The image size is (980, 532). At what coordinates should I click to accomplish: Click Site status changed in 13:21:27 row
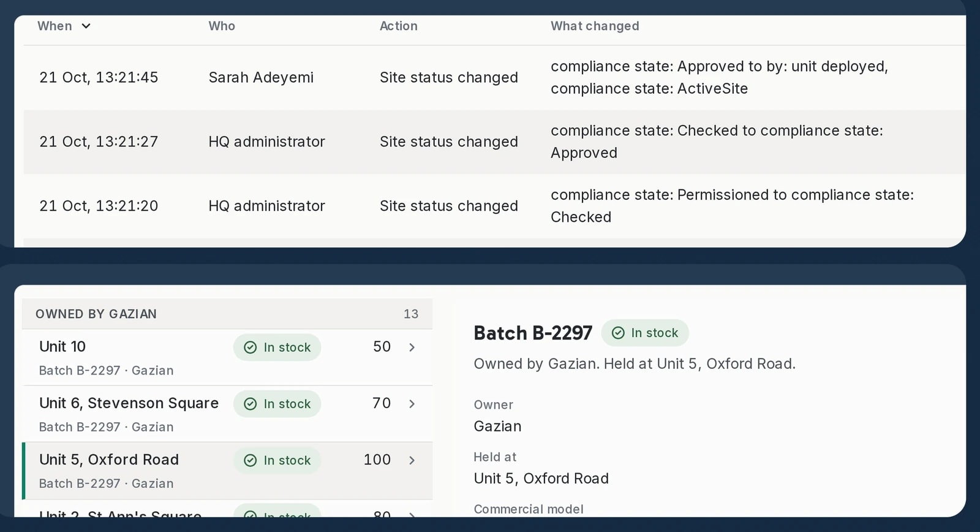pyautogui.click(x=449, y=142)
